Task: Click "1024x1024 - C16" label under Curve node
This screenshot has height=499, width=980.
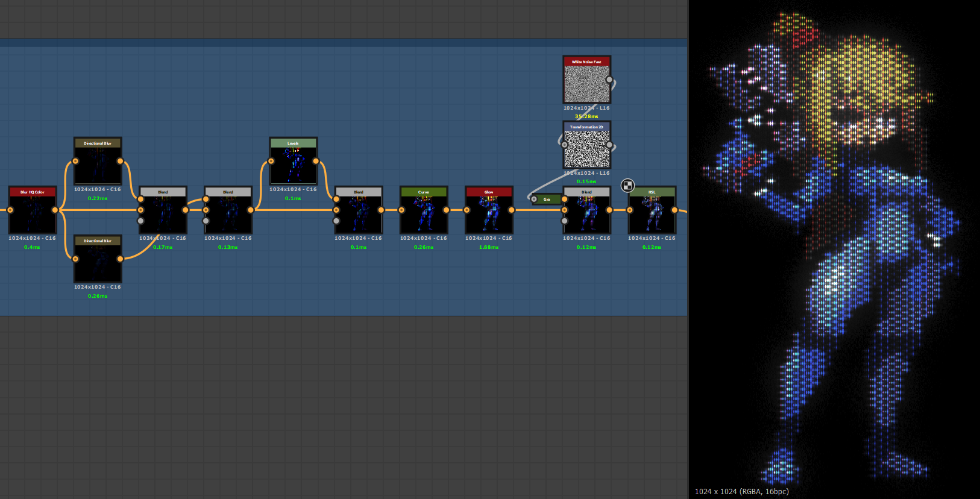Action: tap(424, 238)
